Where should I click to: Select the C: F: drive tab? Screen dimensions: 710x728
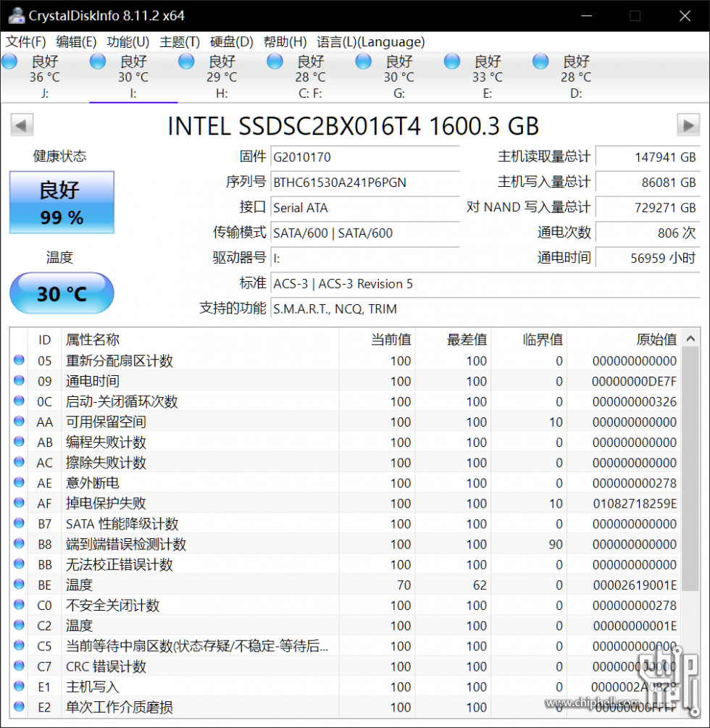[311, 77]
